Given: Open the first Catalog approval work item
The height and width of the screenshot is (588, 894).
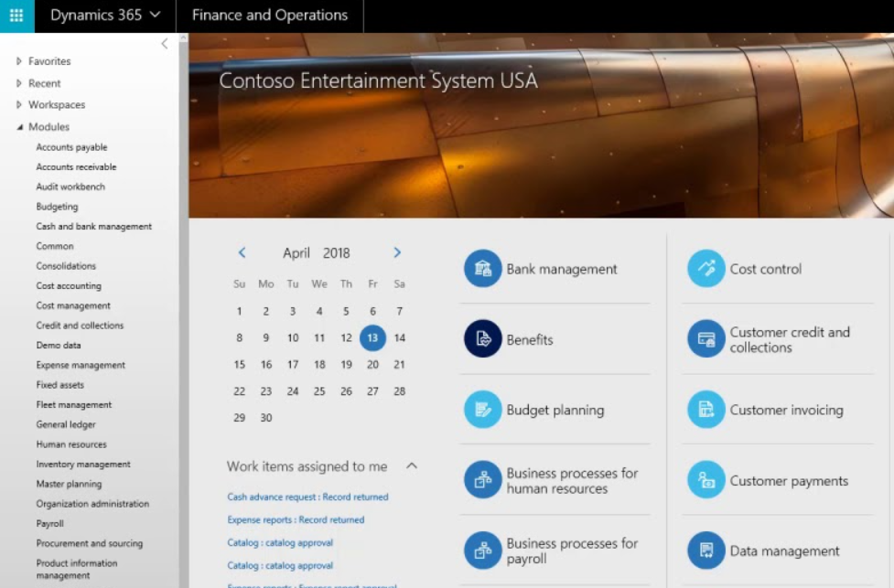Looking at the screenshot, I should (280, 542).
